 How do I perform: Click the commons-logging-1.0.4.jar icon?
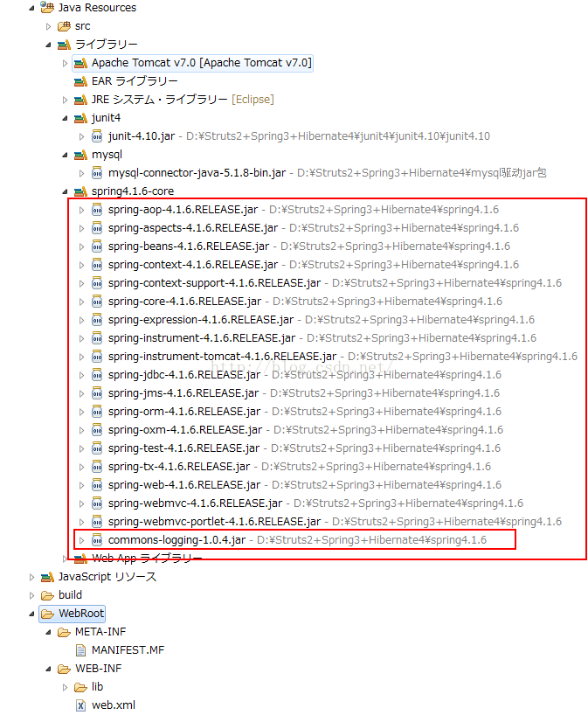click(97, 540)
